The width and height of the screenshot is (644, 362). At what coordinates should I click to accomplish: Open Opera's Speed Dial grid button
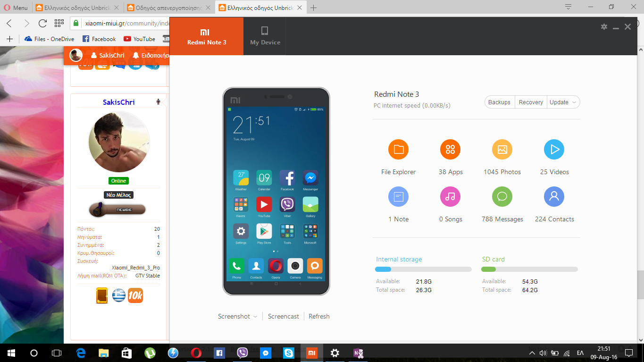(59, 23)
